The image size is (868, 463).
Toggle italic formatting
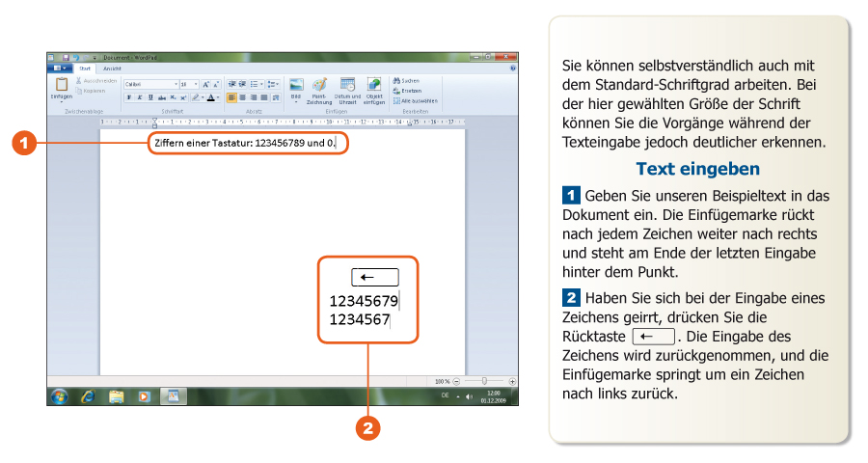(139, 97)
